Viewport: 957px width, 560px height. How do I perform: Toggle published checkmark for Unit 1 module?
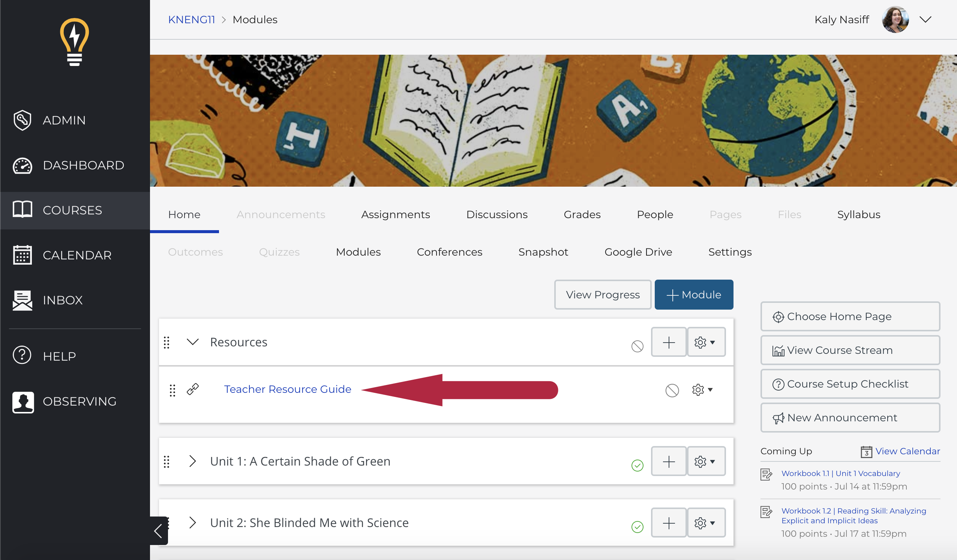(637, 465)
